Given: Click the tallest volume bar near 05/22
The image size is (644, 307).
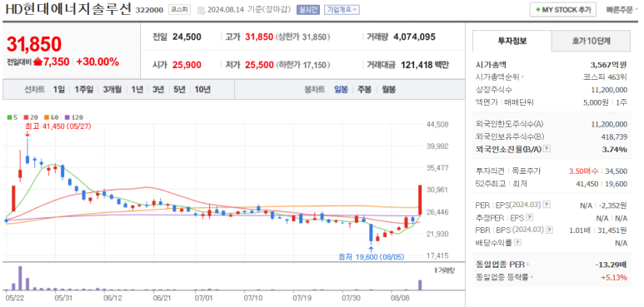Looking at the screenshot, I should [20, 278].
